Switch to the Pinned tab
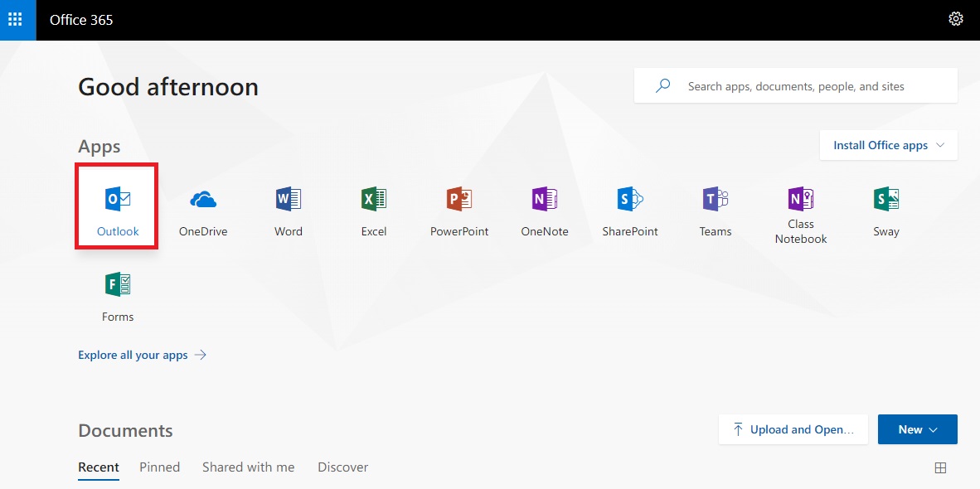The width and height of the screenshot is (980, 489). (159, 467)
